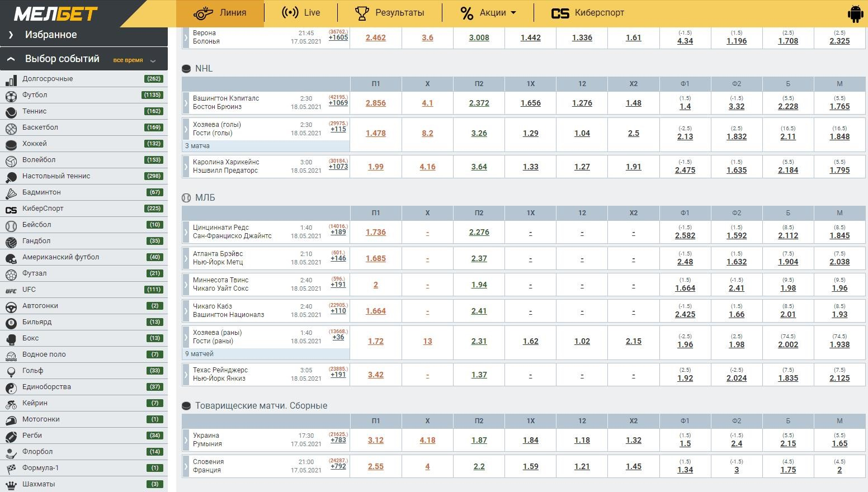Collapse the Выбор событий section
Image resolution: width=868 pixels, height=492 pixels.
(84, 59)
